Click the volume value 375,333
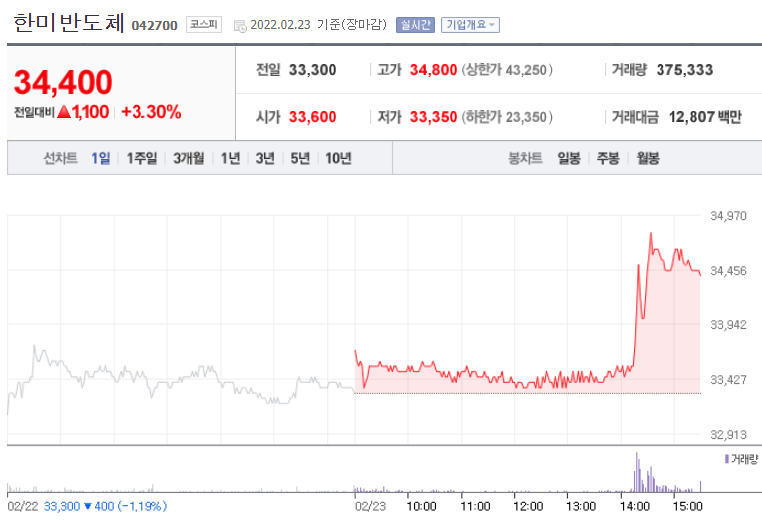 tap(685, 70)
